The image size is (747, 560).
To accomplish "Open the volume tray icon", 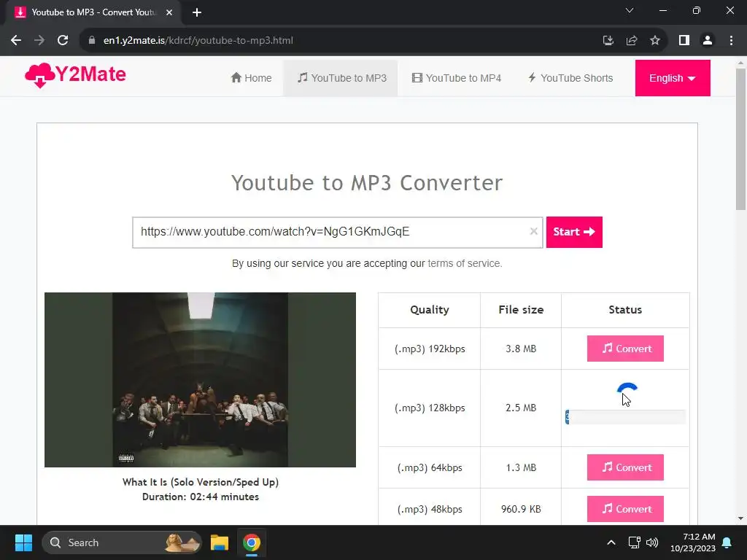I will 652,542.
